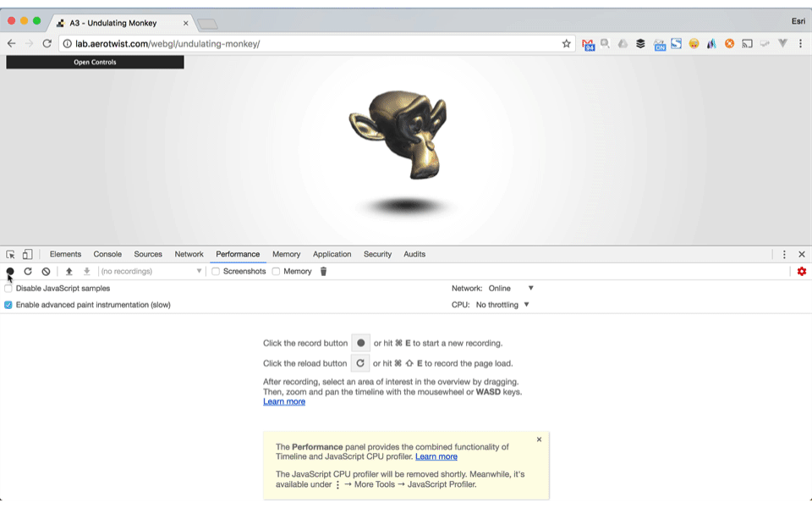This screenshot has width=812, height=508.
Task: Select the Performance tab
Action: pos(238,254)
